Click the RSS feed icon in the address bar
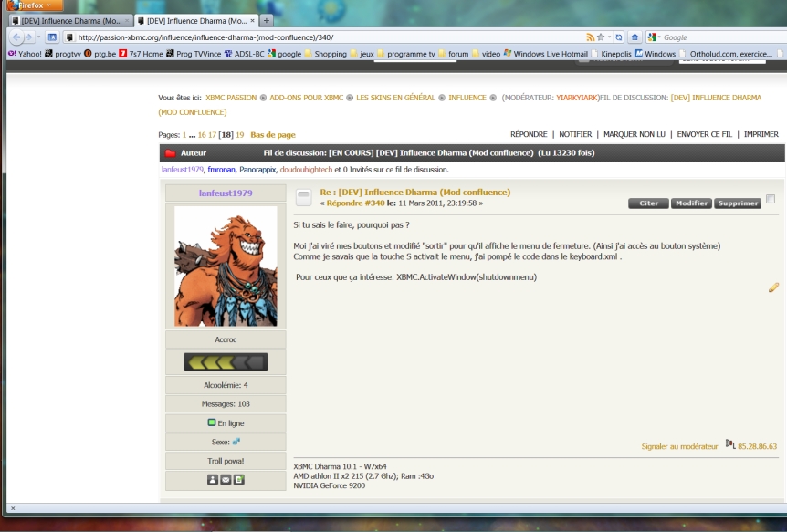Screen dimensions: 787x532 [x=591, y=37]
